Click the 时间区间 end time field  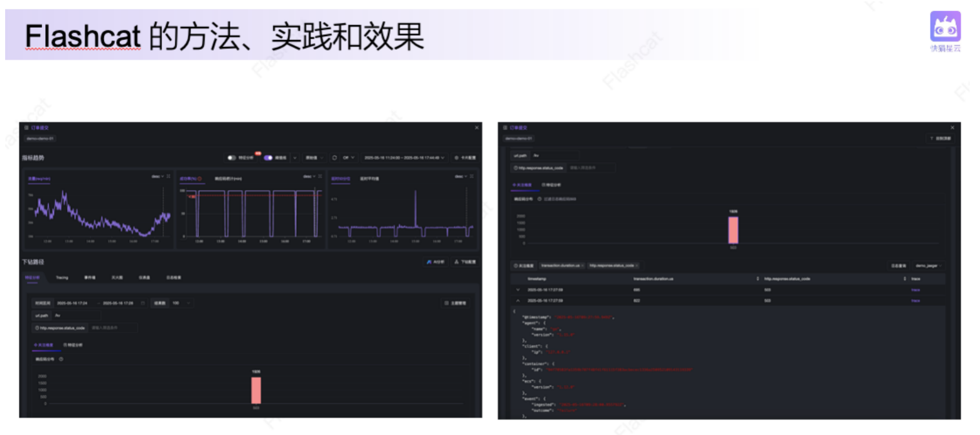(119, 303)
